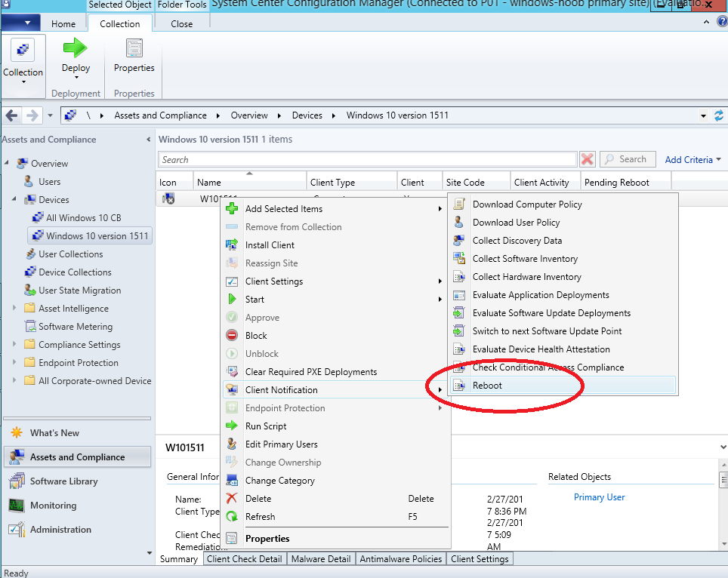Image resolution: width=728 pixels, height=578 pixels.
Task: Click the Install Client icon
Action: [x=232, y=245]
